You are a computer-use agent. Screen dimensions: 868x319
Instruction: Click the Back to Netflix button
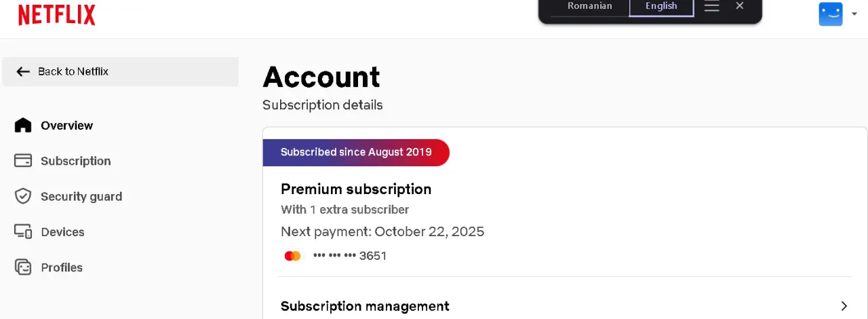tap(120, 71)
